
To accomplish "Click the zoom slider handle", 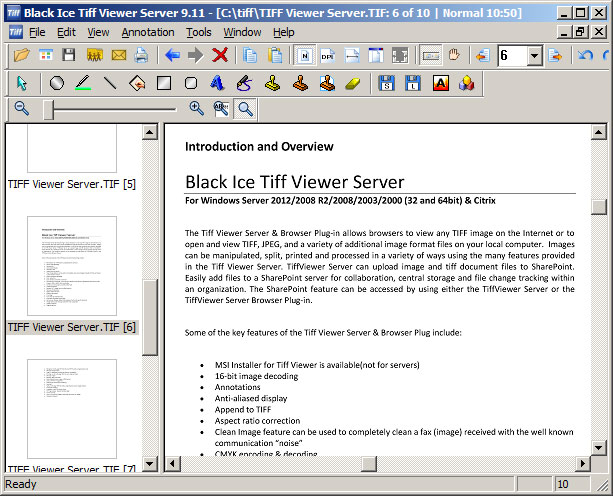I will (x=48, y=110).
